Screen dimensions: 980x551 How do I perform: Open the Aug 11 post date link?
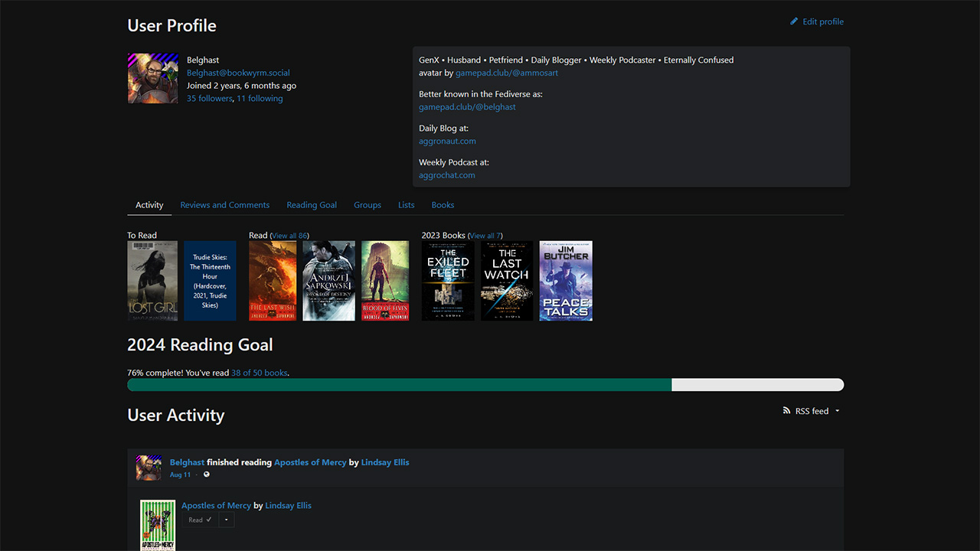pyautogui.click(x=181, y=474)
